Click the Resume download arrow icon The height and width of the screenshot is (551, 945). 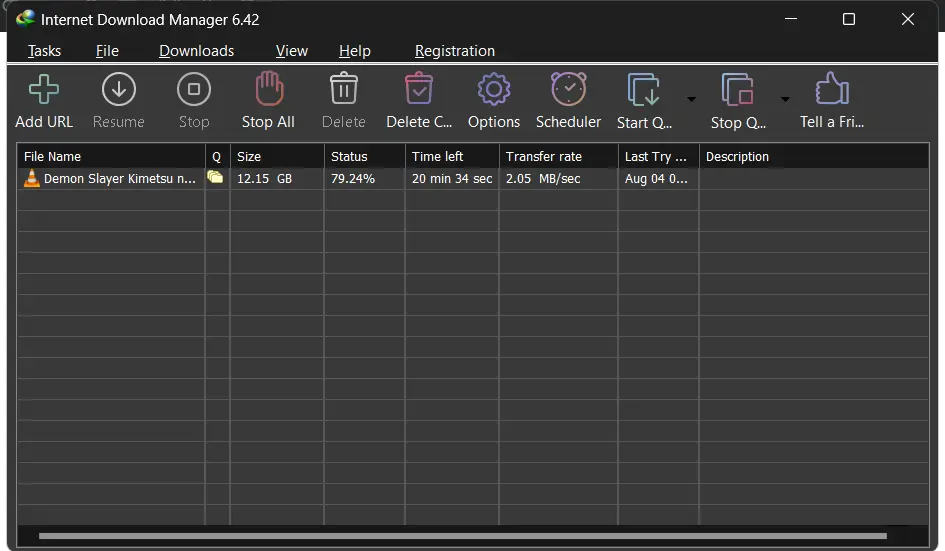(x=119, y=90)
